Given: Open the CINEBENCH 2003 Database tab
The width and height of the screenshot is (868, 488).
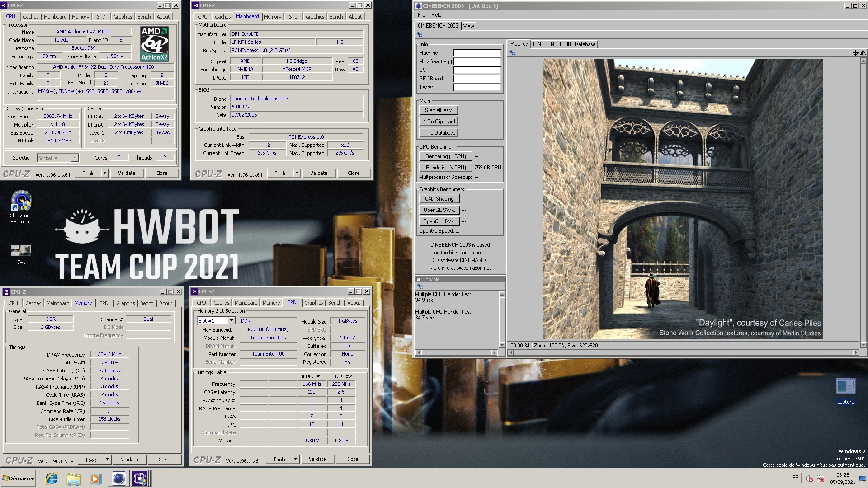Looking at the screenshot, I should click(x=564, y=44).
